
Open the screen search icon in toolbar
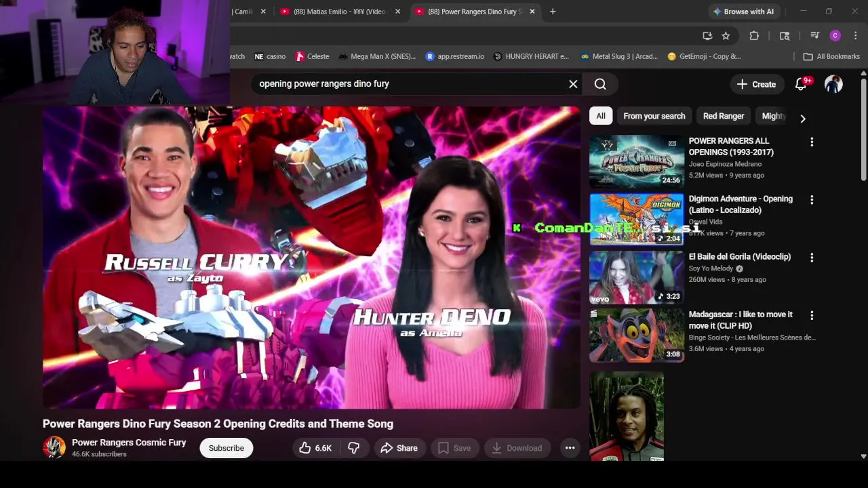click(x=785, y=36)
